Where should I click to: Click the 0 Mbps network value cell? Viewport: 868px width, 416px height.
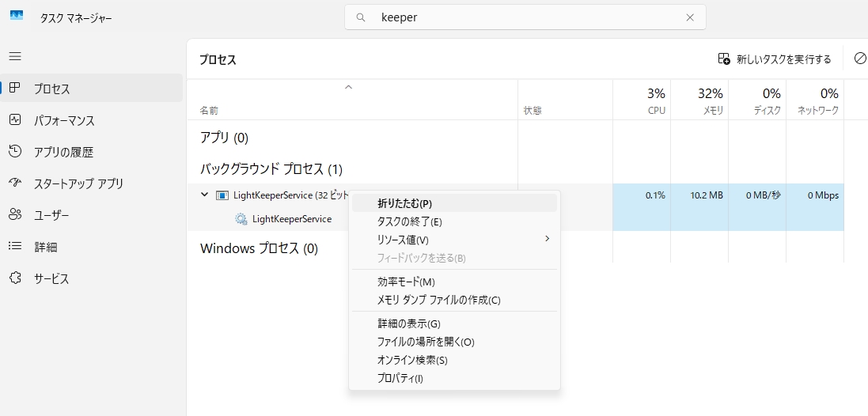815,195
